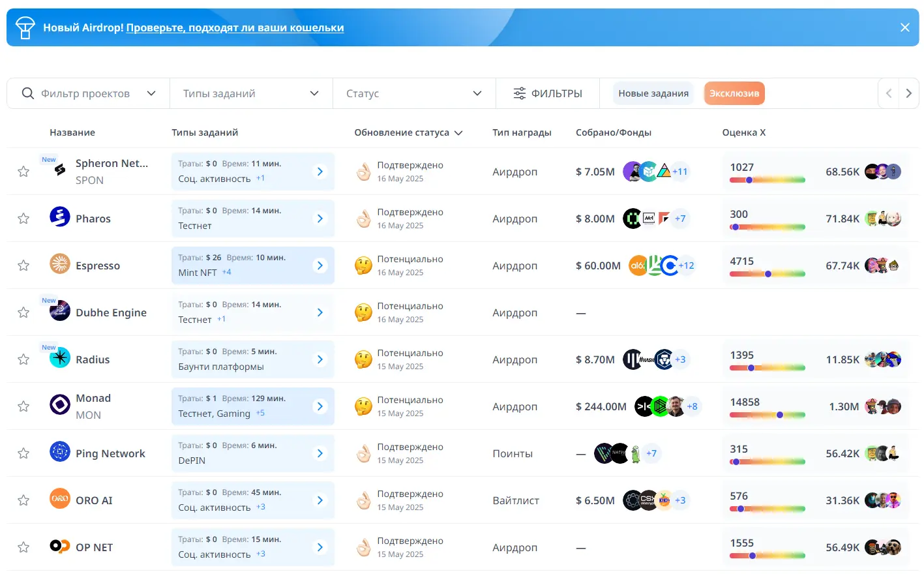Show Espresso's +12 more investors
The width and height of the screenshot is (924, 574).
click(x=686, y=265)
